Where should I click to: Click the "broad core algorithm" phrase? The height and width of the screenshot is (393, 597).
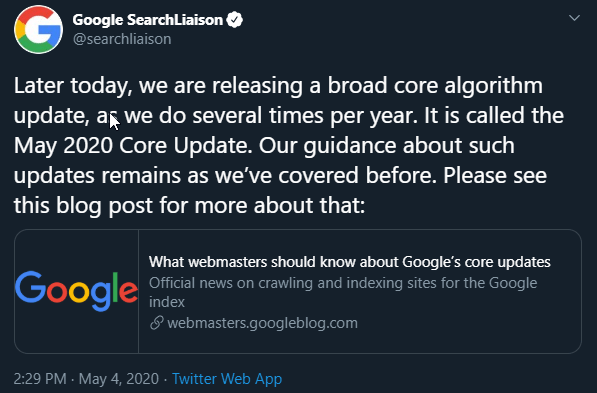point(435,85)
